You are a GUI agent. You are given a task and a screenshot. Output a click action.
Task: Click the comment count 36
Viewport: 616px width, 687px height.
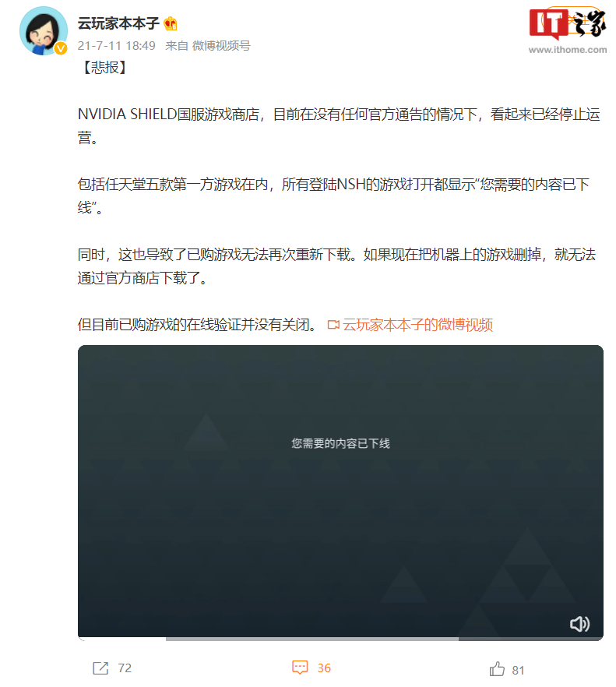click(324, 668)
